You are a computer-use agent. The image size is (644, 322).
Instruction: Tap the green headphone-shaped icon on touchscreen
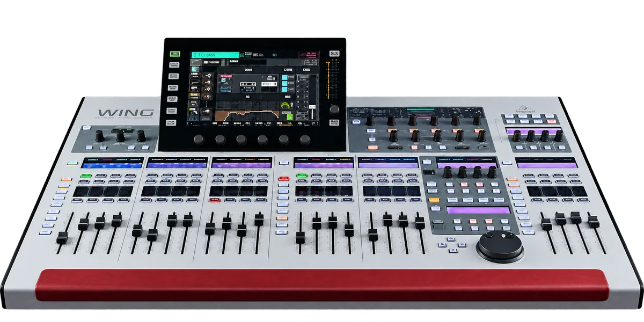pos(285,105)
